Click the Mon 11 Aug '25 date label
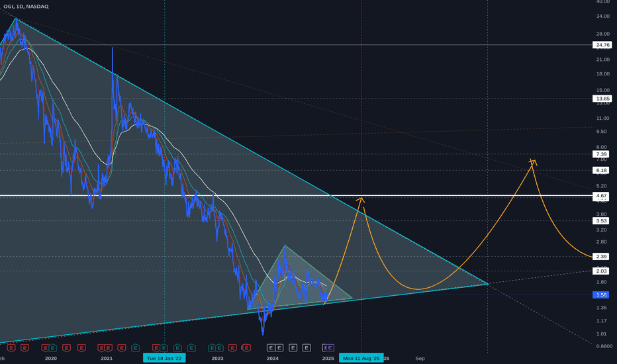This screenshot has height=364, width=617. pos(361,358)
